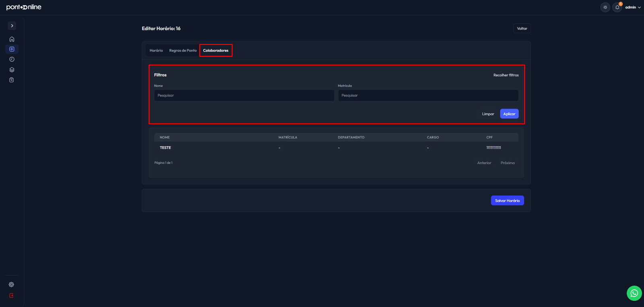Open the clipboard icon in sidebar
The height and width of the screenshot is (307, 644).
(12, 80)
